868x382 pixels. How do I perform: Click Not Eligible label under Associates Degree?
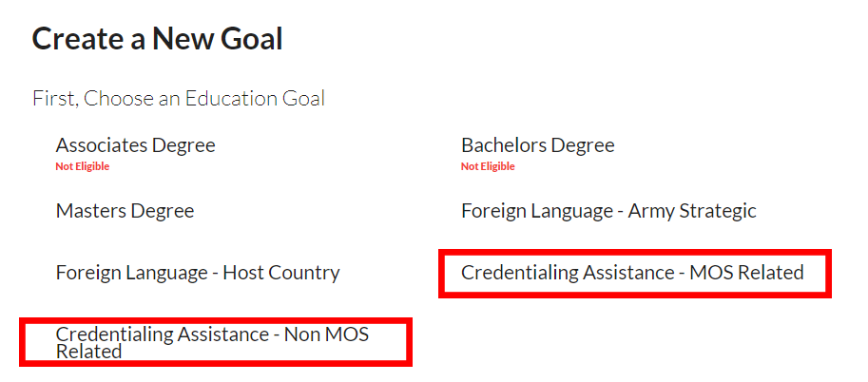(83, 166)
